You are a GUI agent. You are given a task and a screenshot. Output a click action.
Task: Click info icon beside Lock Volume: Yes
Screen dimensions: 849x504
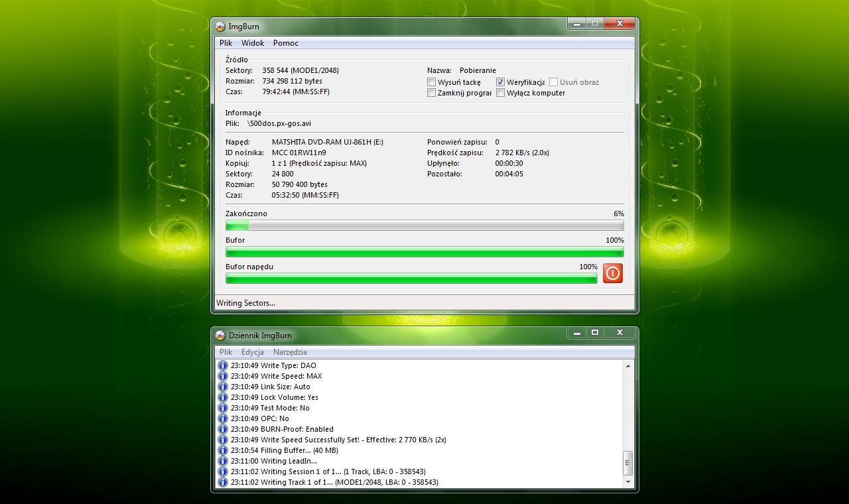coord(223,397)
